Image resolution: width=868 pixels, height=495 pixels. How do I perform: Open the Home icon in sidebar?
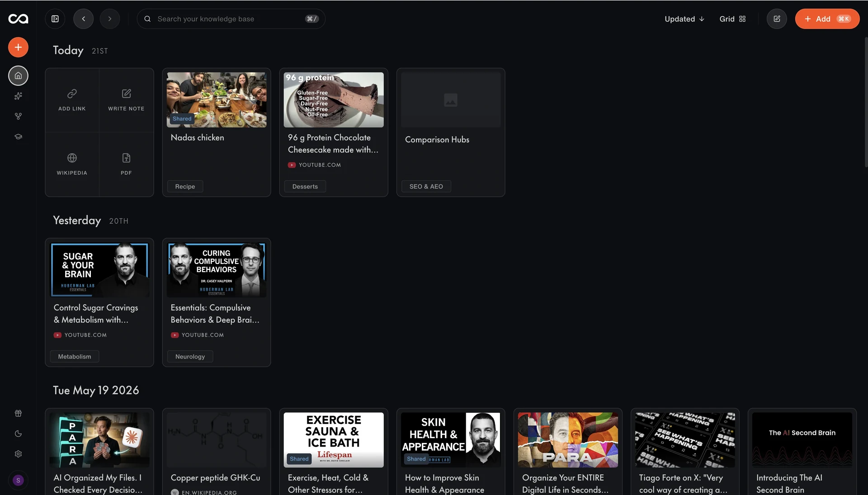click(x=18, y=75)
